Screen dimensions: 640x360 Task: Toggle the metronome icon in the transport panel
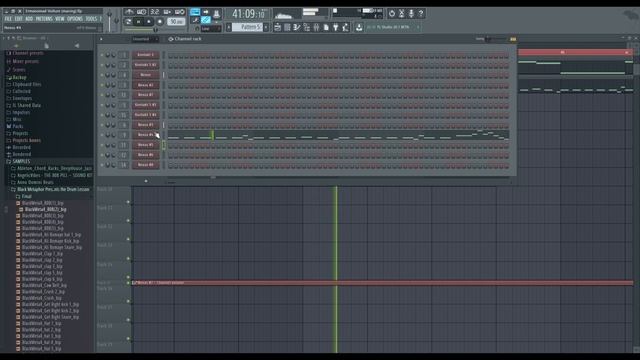tap(129, 12)
